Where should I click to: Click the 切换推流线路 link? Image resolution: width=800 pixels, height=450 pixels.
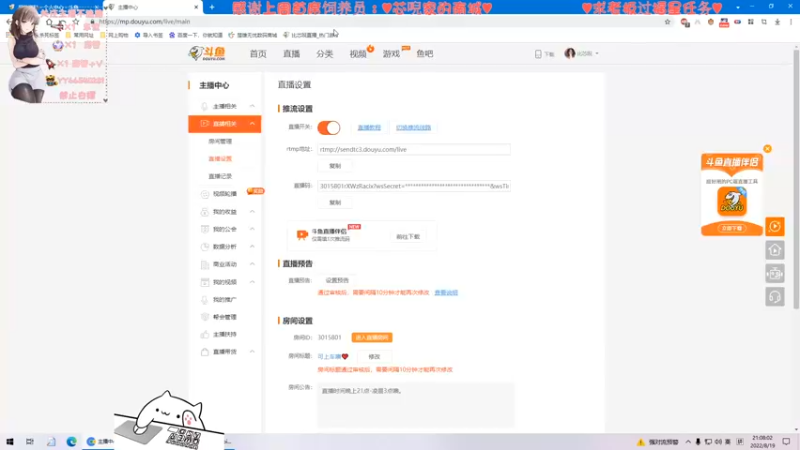[x=413, y=128]
